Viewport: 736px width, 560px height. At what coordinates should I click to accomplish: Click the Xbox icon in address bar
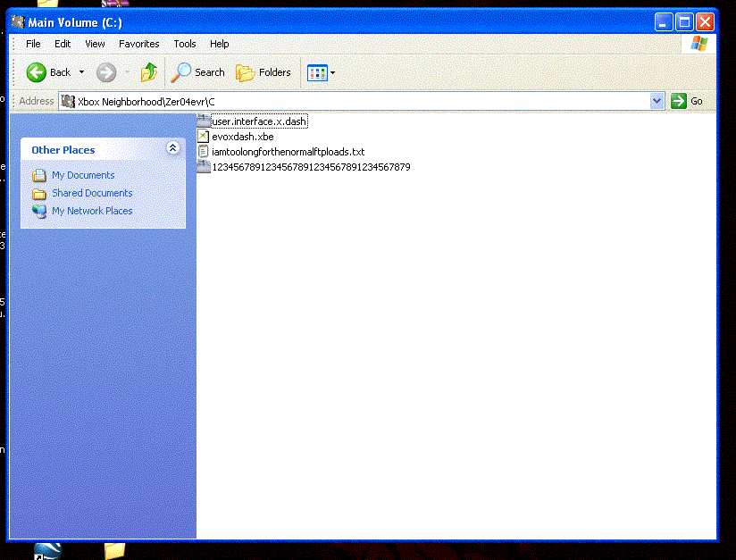point(68,102)
